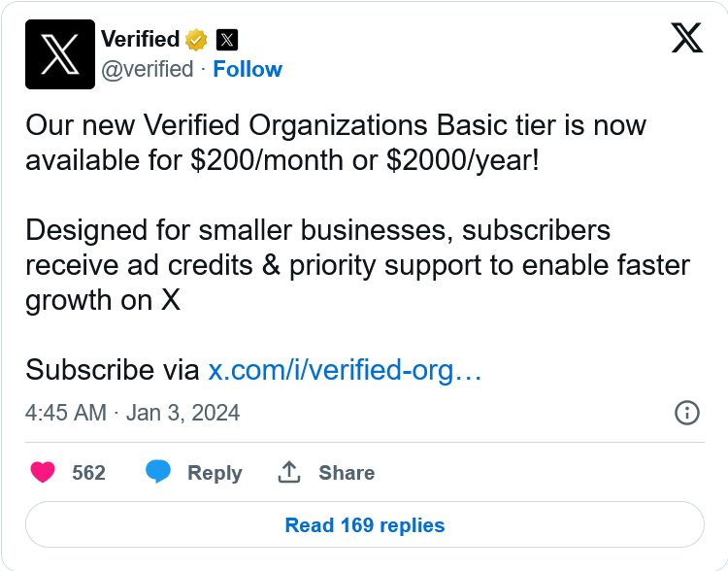Click the X logo in top-right corner
This screenshot has height=571, width=728.
click(686, 38)
